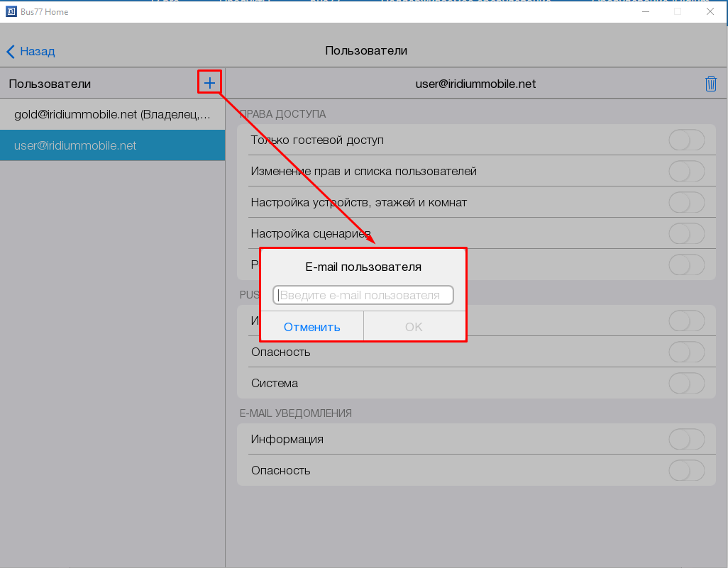Enable Информация under e-mail notifications
This screenshot has width=728, height=568.
point(686,440)
